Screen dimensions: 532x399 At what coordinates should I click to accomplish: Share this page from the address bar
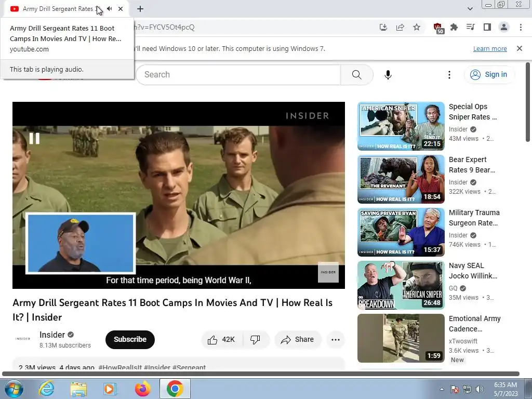tap(400, 27)
